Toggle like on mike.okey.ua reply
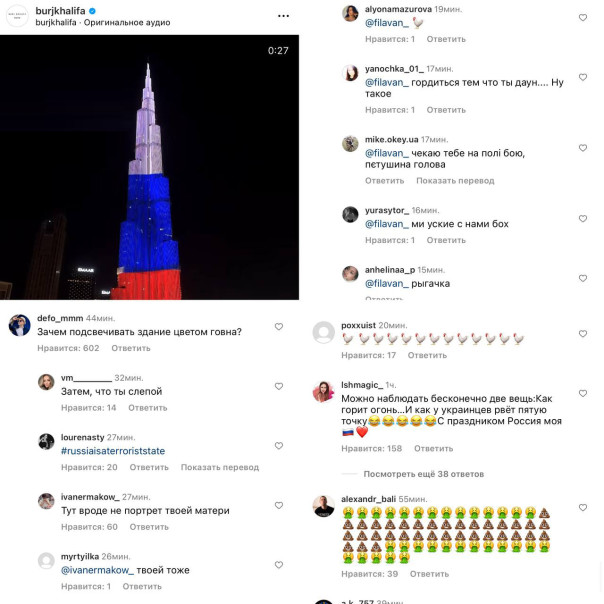Viewport: 604px width, 604px height. click(583, 148)
